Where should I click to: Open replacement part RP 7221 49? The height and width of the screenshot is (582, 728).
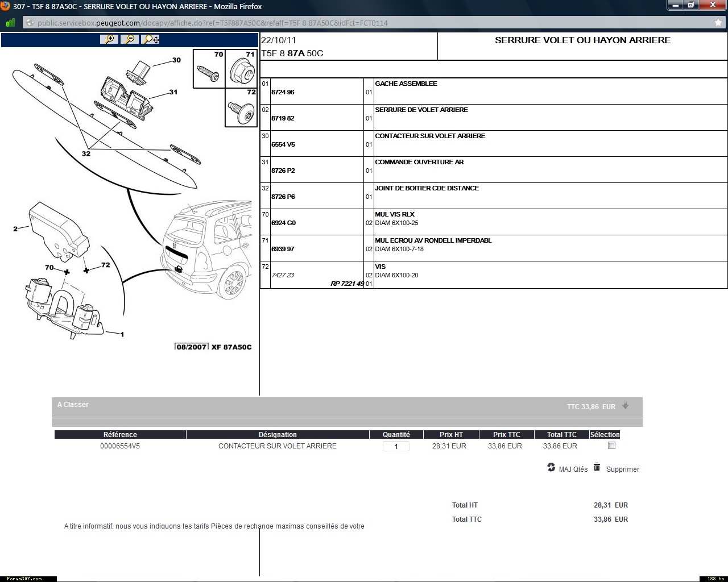(347, 284)
